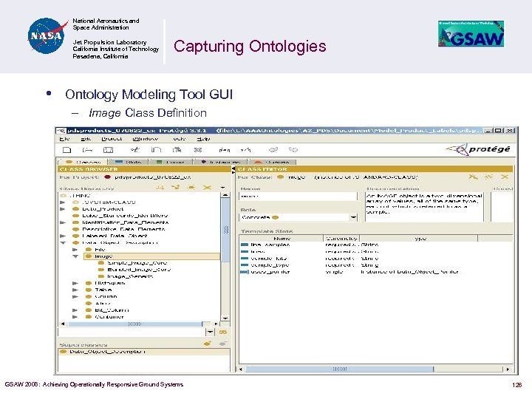The width and height of the screenshot is (532, 399).
Task: Collapse the Image class node
Action: point(75,256)
